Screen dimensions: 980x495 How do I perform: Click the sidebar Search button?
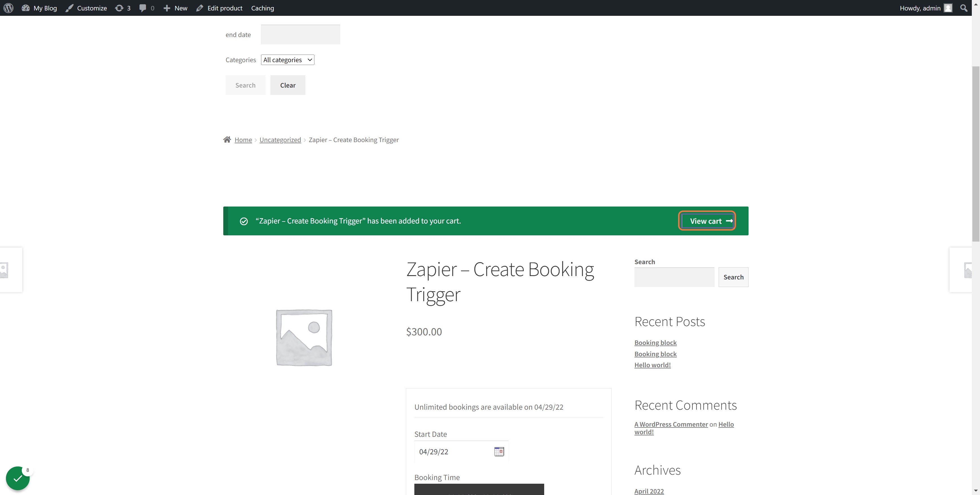733,277
